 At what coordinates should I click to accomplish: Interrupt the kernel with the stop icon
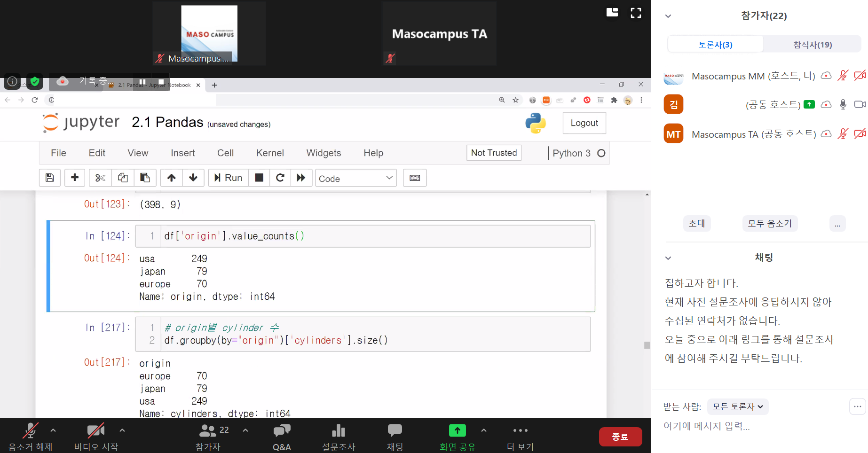259,178
